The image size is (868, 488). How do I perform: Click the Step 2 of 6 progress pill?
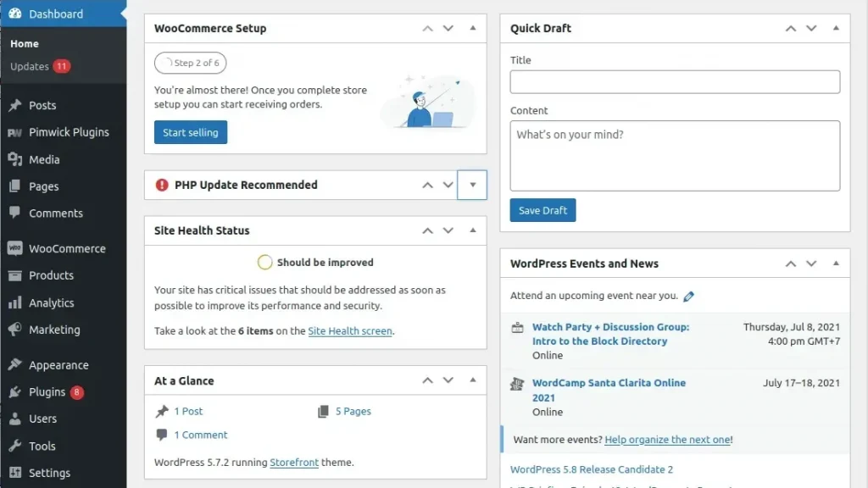point(191,63)
